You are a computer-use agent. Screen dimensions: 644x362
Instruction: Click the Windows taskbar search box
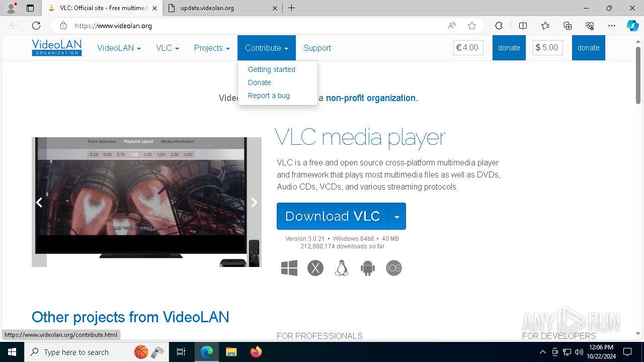click(96, 352)
